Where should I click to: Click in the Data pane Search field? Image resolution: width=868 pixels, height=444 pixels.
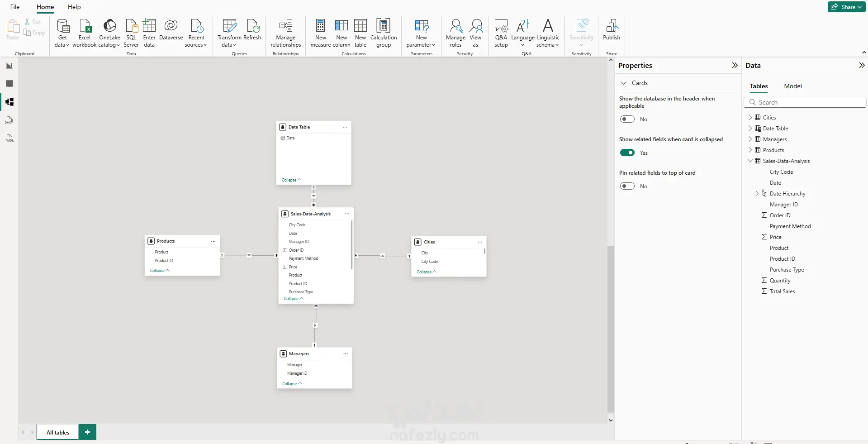pyautogui.click(x=805, y=102)
